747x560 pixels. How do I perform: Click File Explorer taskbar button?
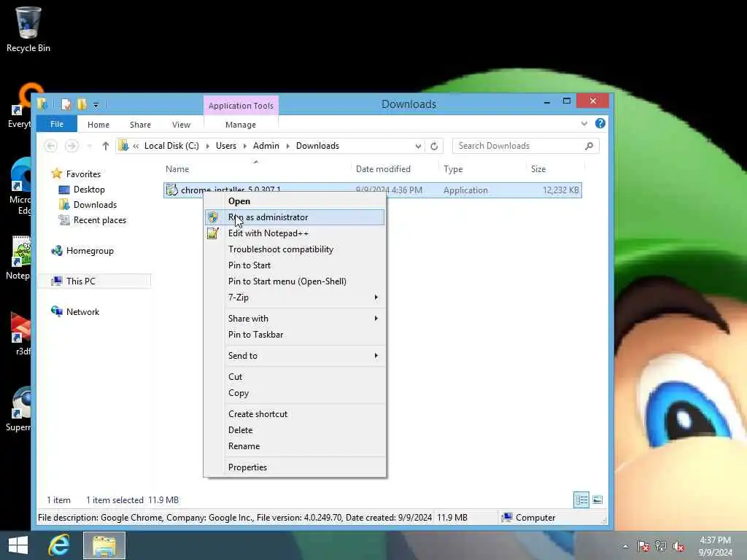(x=104, y=545)
